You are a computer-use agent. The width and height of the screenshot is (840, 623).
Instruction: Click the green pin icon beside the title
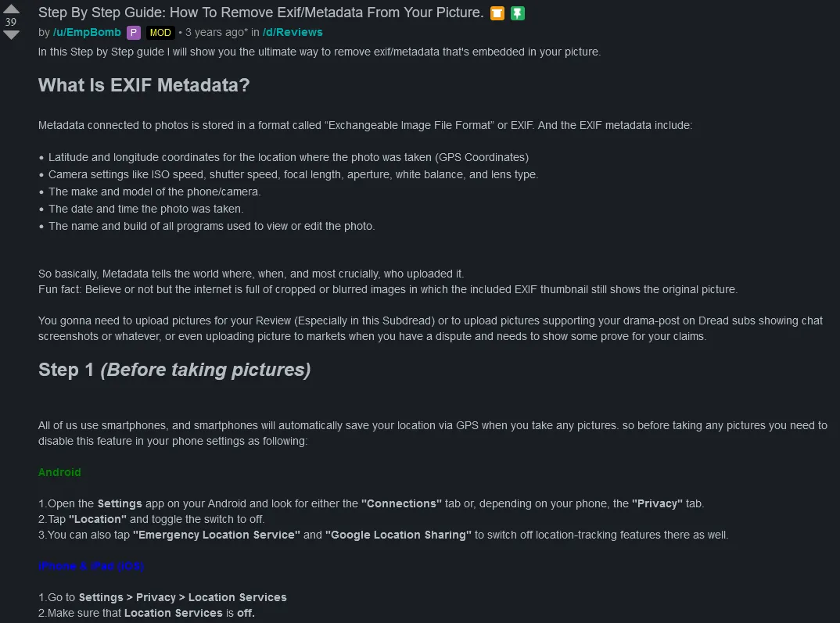click(x=517, y=13)
